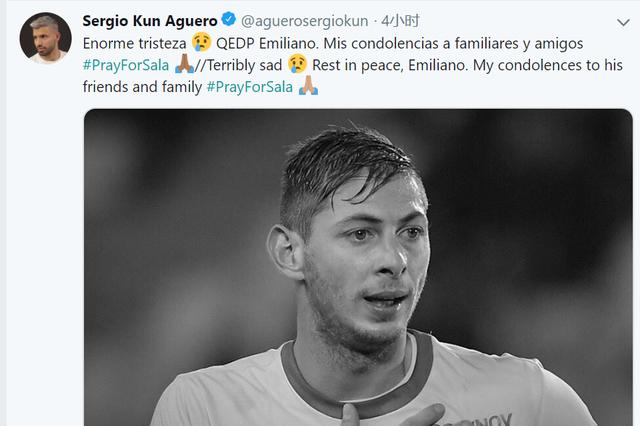Click the 'friends and family' text
640x426 pixels.
pyautogui.click(x=142, y=87)
